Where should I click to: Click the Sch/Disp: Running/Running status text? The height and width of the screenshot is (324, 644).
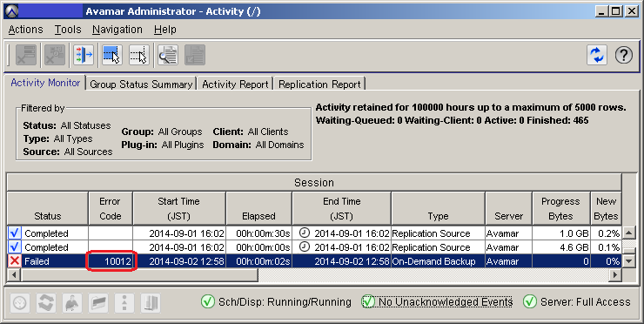285,302
